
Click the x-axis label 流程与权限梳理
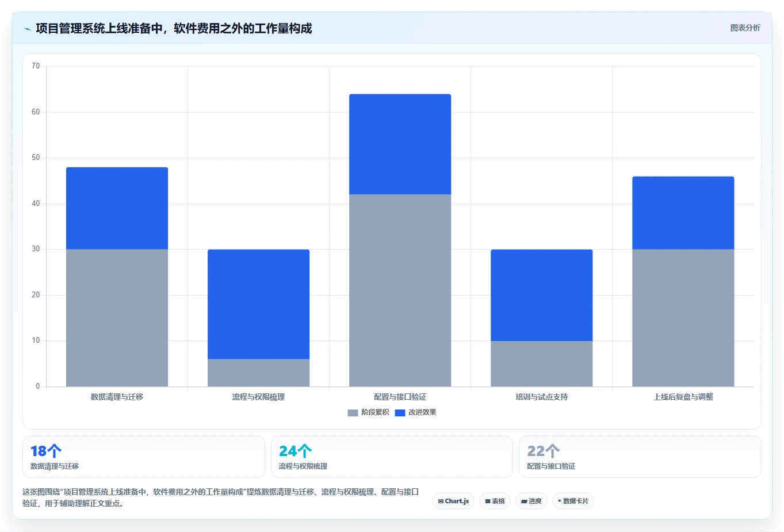258,397
